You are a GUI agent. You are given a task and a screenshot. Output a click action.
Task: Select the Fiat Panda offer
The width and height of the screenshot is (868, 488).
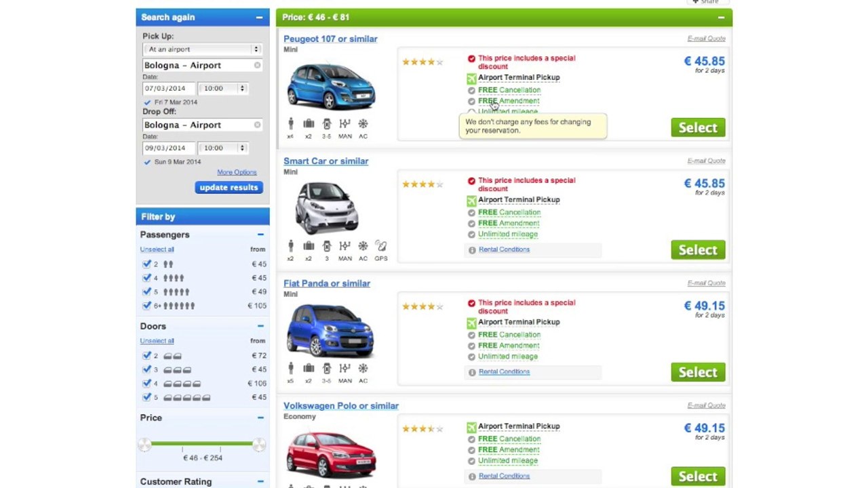[698, 372]
